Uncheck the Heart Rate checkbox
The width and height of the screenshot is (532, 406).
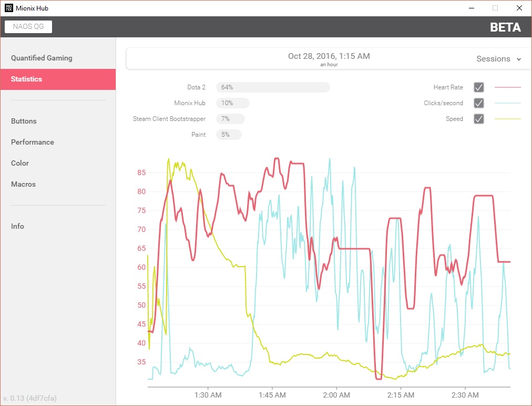pyautogui.click(x=479, y=87)
